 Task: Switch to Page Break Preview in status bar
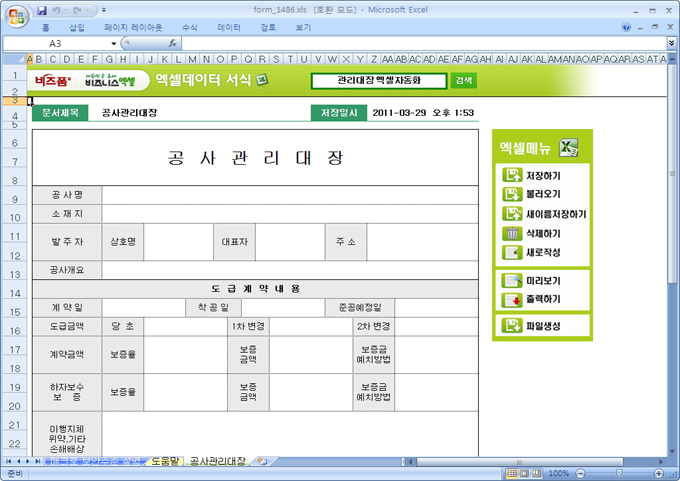coord(537,473)
